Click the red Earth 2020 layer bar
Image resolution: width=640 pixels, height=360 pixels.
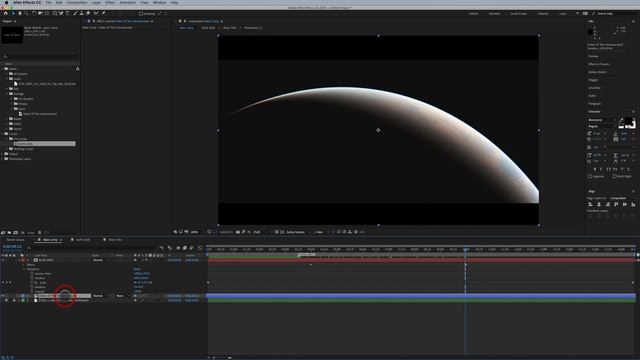click(x=422, y=260)
